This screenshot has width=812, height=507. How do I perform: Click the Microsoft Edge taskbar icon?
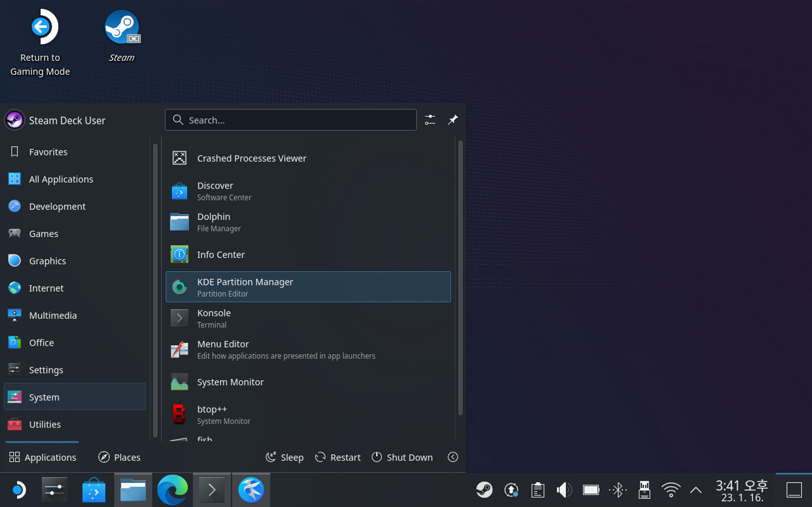tap(173, 490)
